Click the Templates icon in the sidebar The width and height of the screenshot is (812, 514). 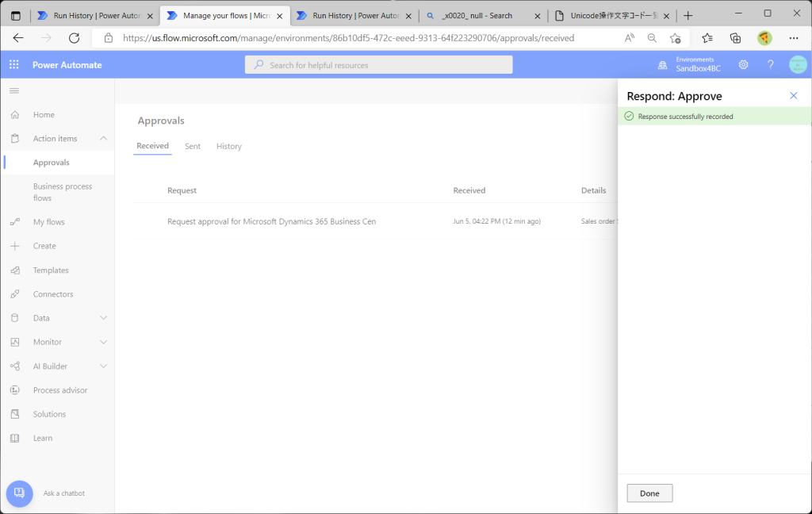click(15, 270)
